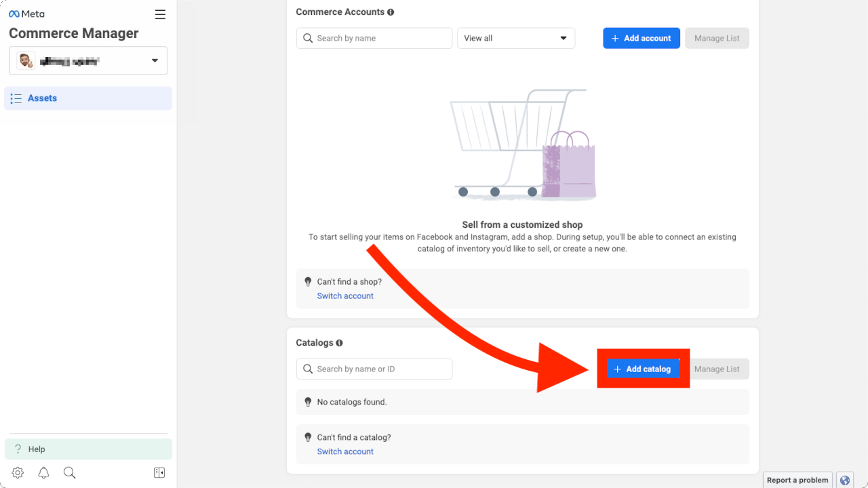Open Help panel
Screen dimensions: 868x488
tap(88, 449)
